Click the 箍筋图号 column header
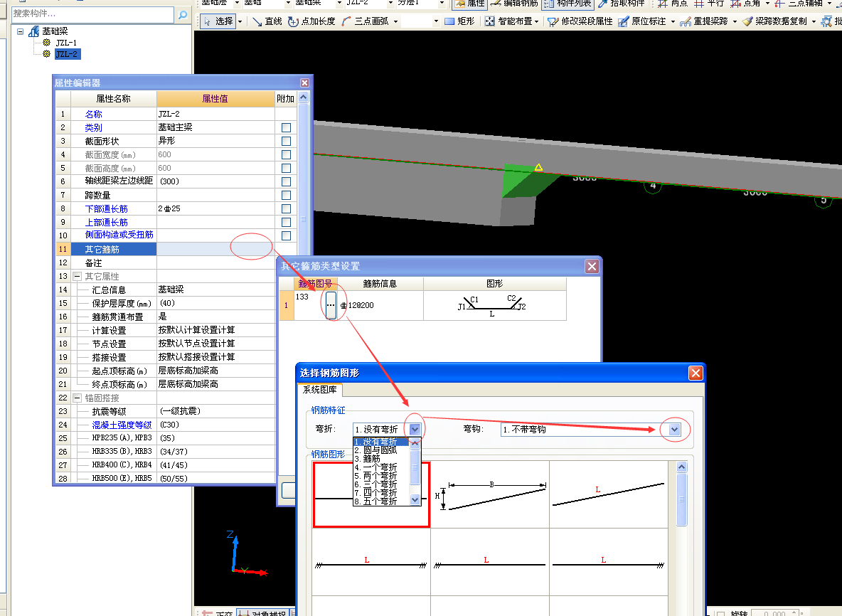The width and height of the screenshot is (842, 616). pos(315,284)
